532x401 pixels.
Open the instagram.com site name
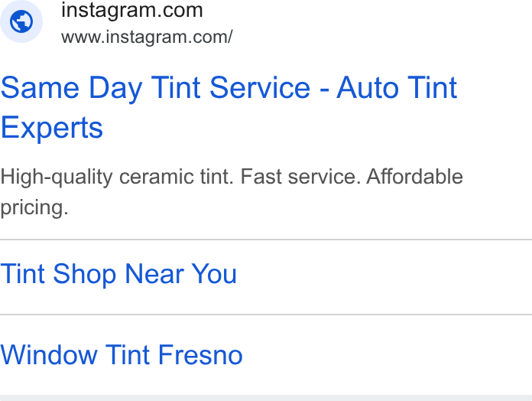click(132, 10)
